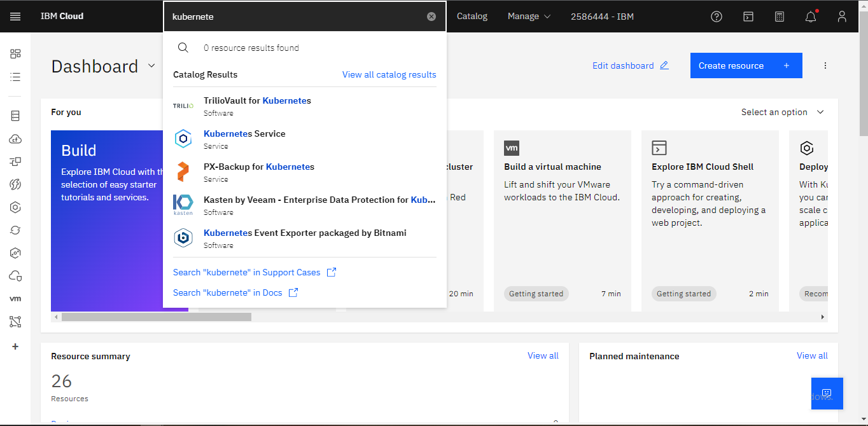The height and width of the screenshot is (426, 868).
Task: Click View all catalog results link
Action: click(x=389, y=74)
